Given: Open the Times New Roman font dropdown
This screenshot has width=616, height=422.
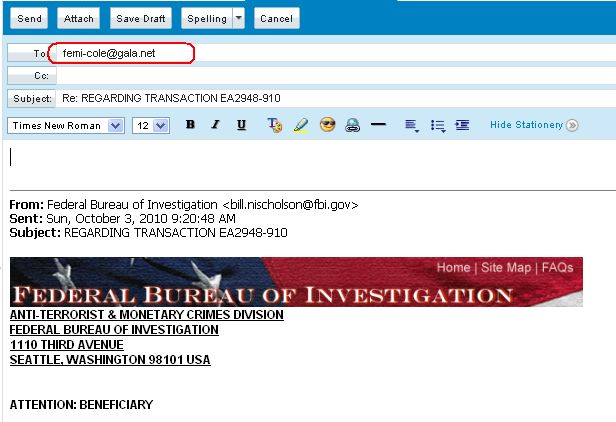Looking at the screenshot, I should pos(66,126).
